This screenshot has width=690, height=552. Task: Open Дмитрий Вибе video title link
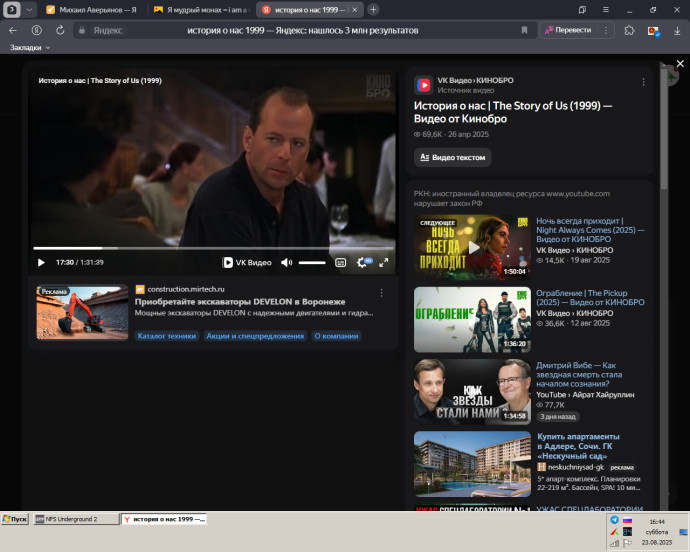pyautogui.click(x=579, y=374)
